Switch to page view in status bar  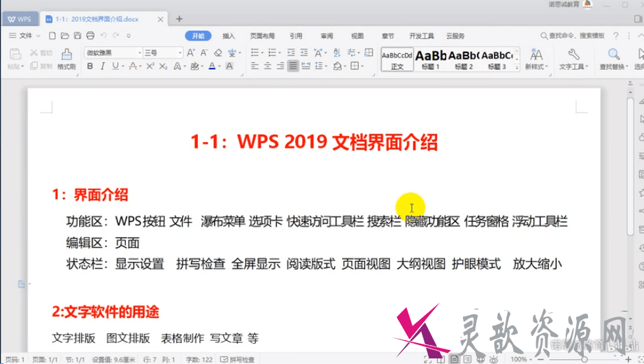pyautogui.click(x=455, y=360)
